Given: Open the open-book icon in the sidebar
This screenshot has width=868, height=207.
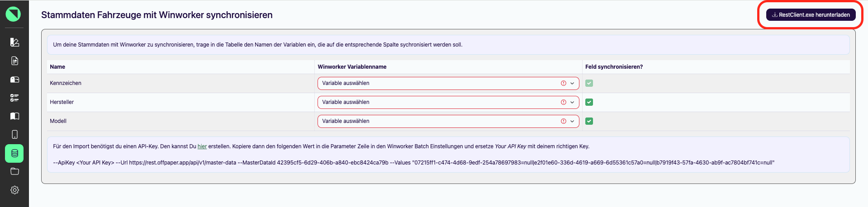Looking at the screenshot, I should (14, 116).
